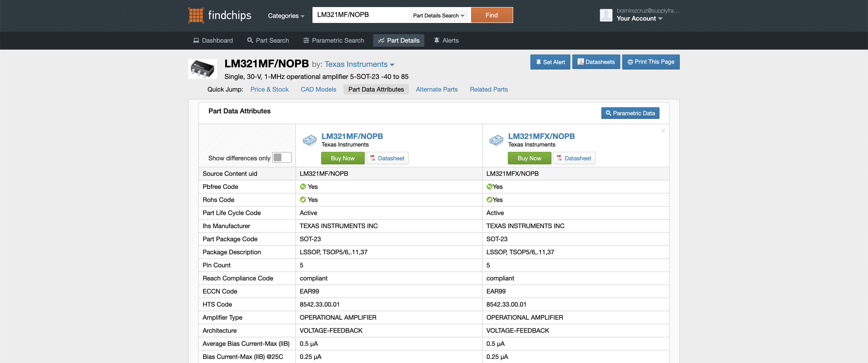Click the PDF icon of LM321MF/NOPB Datasheet

(x=373, y=158)
